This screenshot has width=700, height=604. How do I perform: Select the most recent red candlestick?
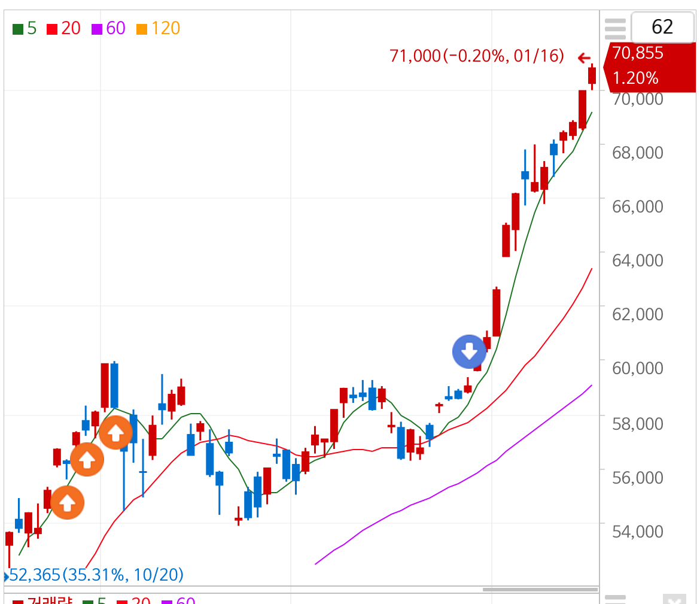click(592, 75)
